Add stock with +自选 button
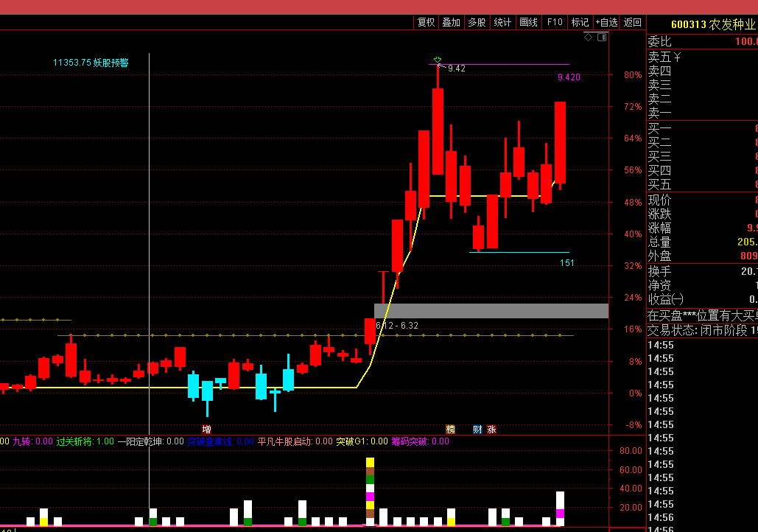The width and height of the screenshot is (758, 532). coord(606,22)
